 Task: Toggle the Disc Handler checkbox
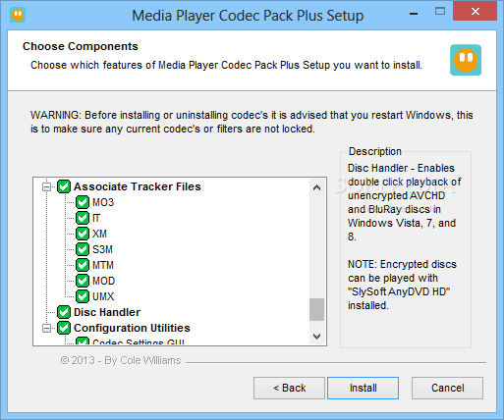(x=64, y=312)
